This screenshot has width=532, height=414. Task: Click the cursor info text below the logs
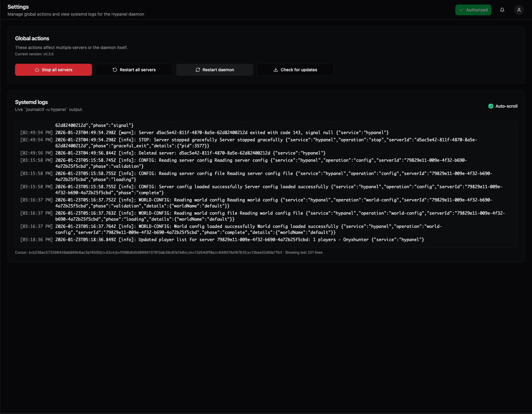[168, 253]
